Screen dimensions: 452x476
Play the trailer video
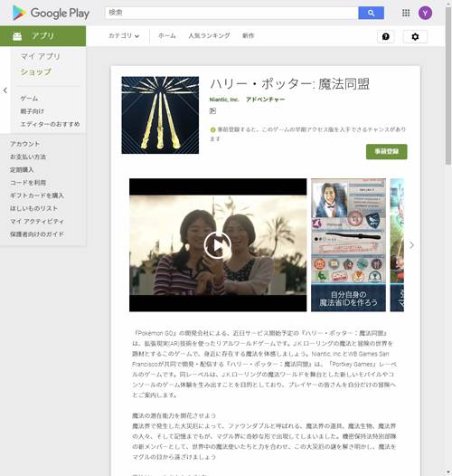click(x=218, y=245)
